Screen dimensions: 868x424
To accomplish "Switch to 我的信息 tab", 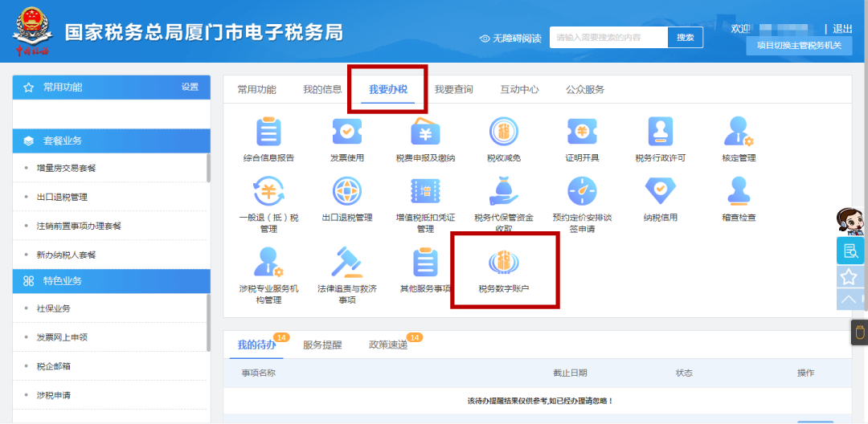I will (322, 90).
